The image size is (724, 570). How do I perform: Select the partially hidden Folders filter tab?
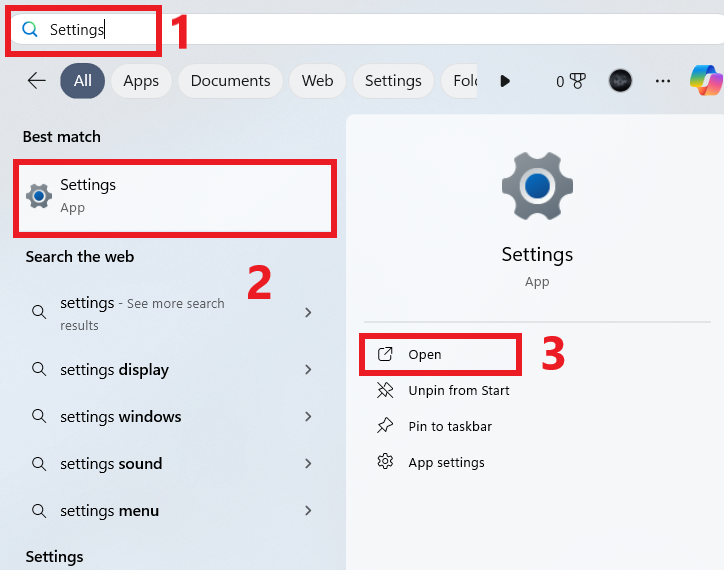pos(459,81)
